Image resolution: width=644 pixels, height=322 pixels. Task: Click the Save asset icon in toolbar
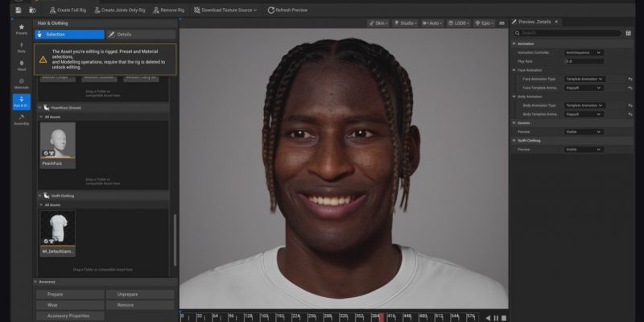(x=18, y=10)
